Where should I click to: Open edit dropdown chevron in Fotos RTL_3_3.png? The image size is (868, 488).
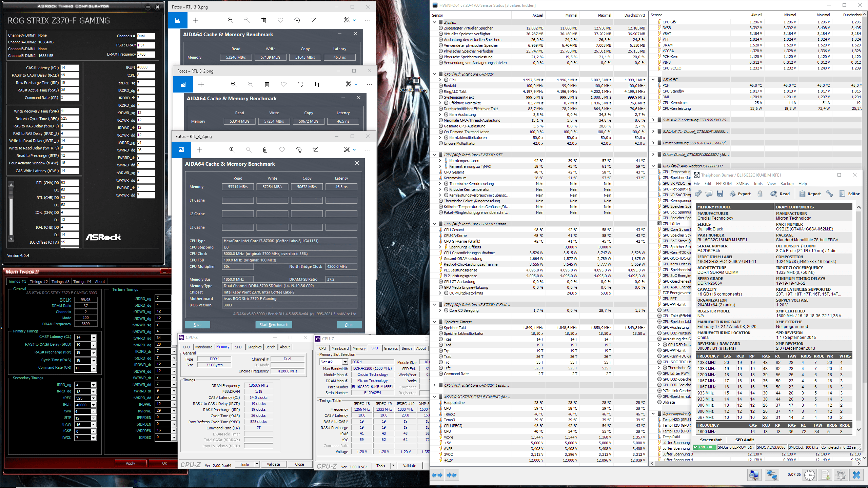pos(354,20)
